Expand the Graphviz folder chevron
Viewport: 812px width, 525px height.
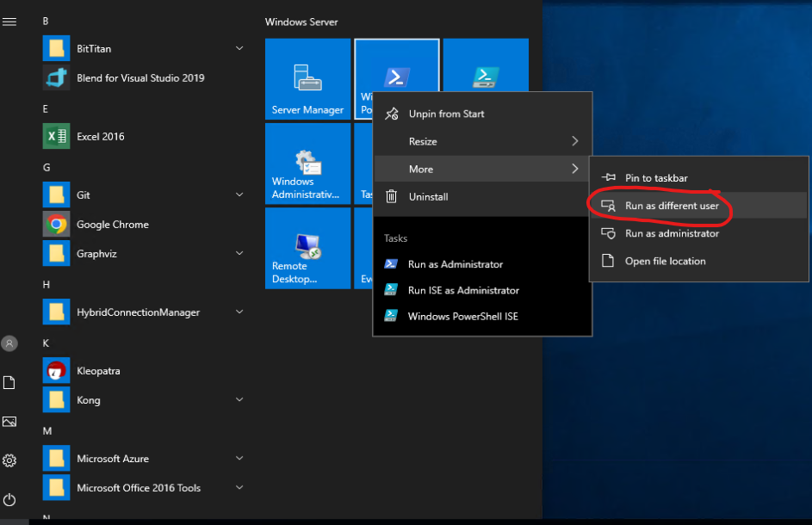point(239,253)
